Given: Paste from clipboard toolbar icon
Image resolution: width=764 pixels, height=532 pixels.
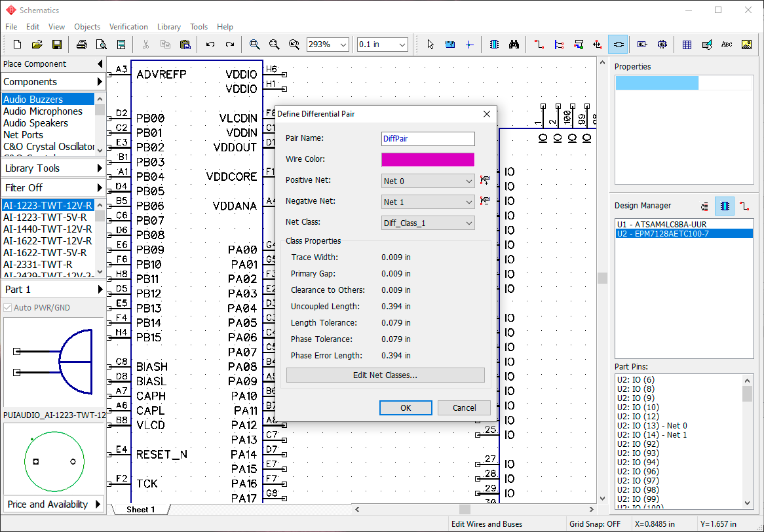Looking at the screenshot, I should click(x=185, y=45).
